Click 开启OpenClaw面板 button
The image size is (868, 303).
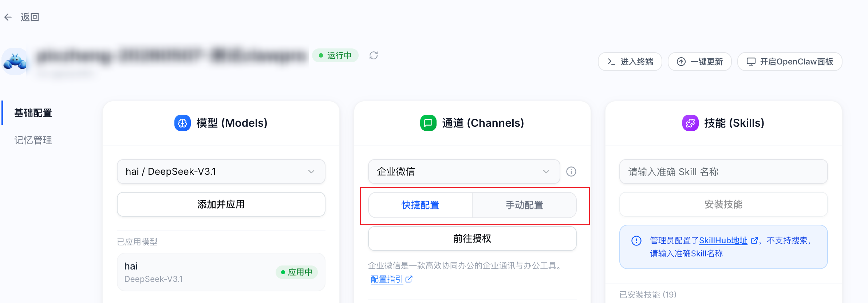(790, 62)
